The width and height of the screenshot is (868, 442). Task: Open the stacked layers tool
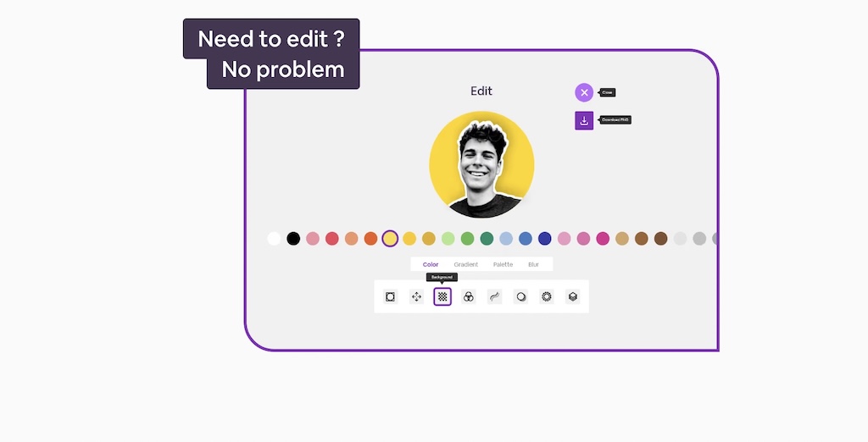tap(572, 297)
